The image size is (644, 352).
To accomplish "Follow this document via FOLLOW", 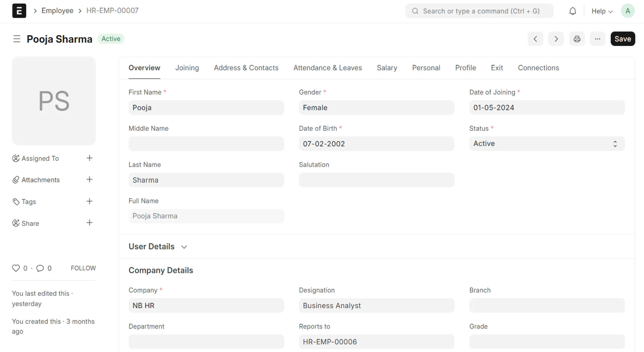I will coord(83,268).
